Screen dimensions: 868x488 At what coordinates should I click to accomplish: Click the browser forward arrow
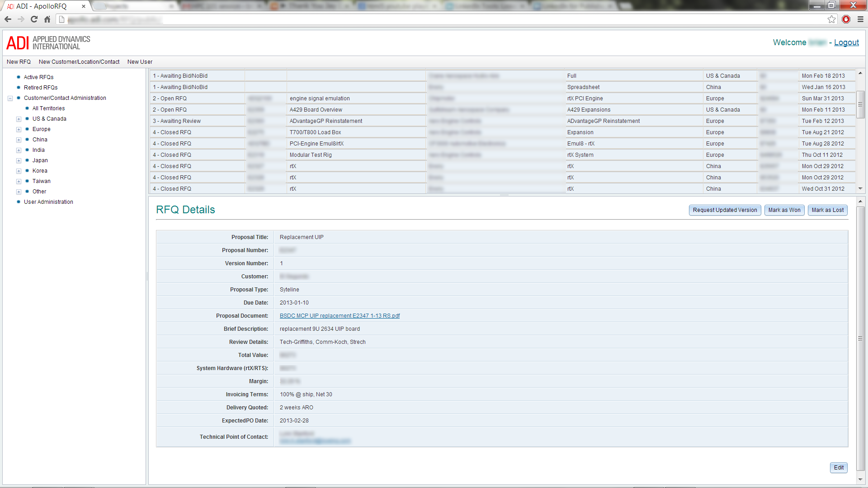pyautogui.click(x=21, y=19)
